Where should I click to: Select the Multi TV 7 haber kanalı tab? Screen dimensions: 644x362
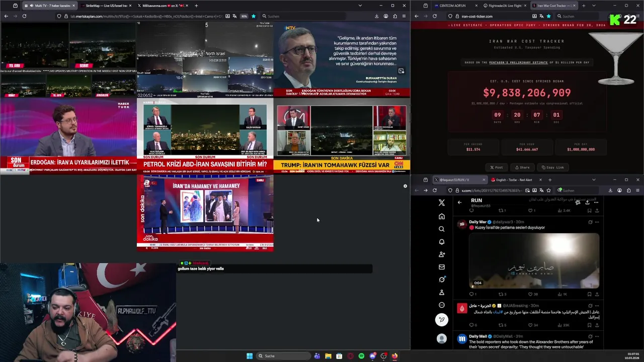tap(49, 6)
